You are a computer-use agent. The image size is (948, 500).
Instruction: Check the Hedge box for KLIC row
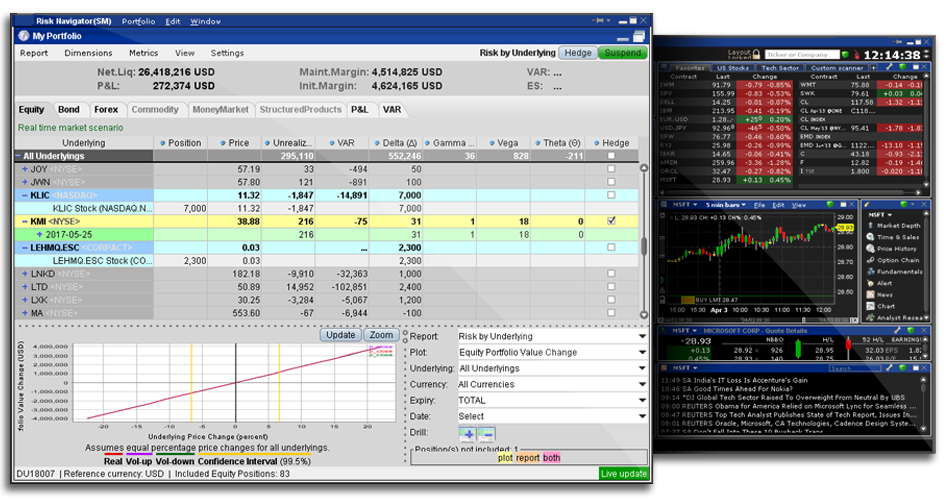611,195
